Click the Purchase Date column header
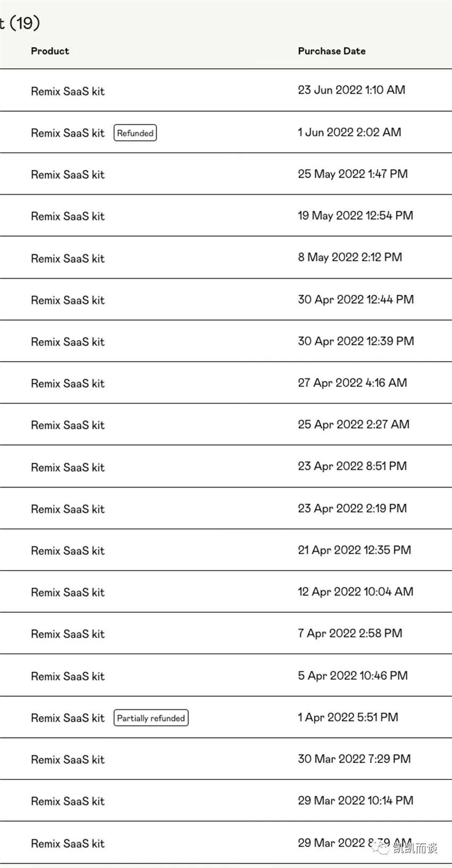 [332, 51]
